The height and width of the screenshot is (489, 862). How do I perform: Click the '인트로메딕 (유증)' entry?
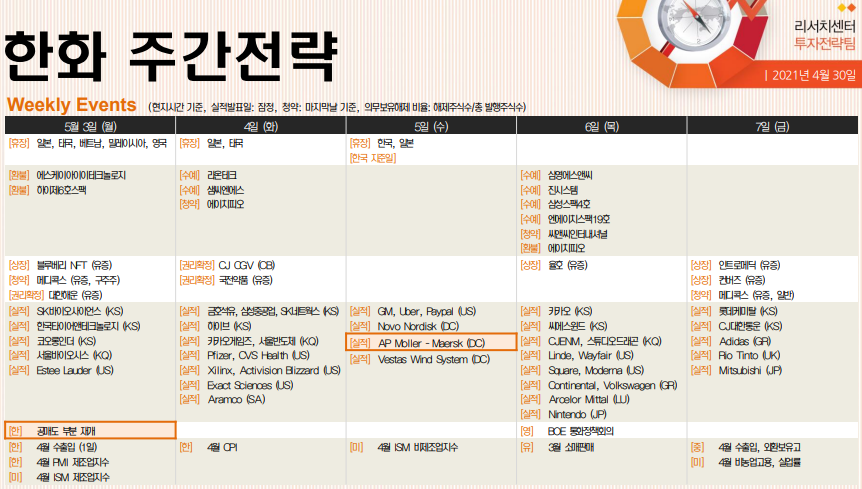(x=749, y=265)
